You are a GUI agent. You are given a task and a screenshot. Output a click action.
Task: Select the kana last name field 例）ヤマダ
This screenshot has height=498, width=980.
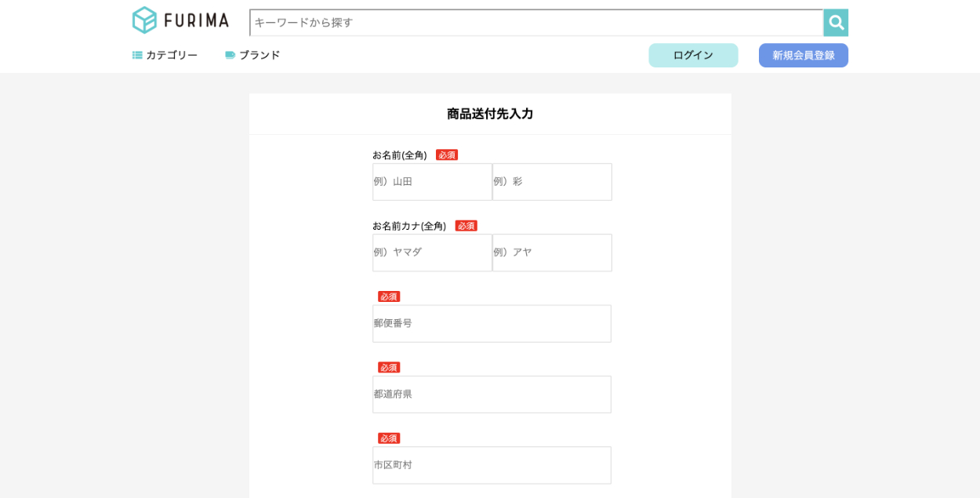432,253
